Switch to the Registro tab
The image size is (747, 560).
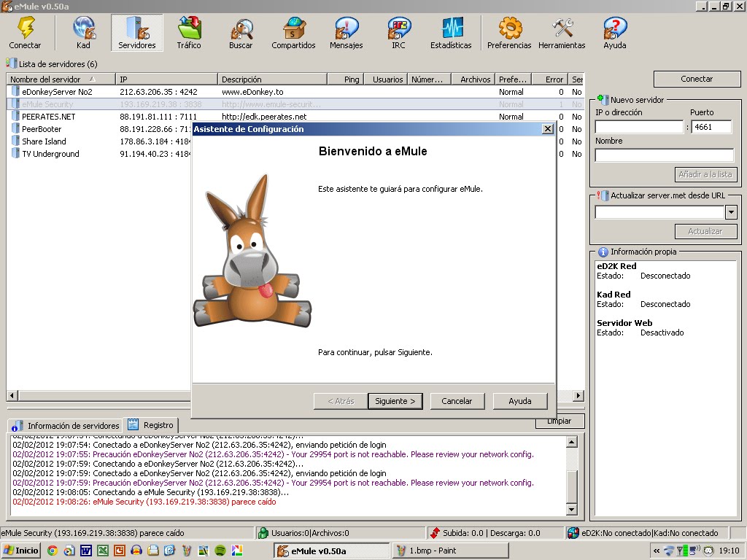(151, 425)
